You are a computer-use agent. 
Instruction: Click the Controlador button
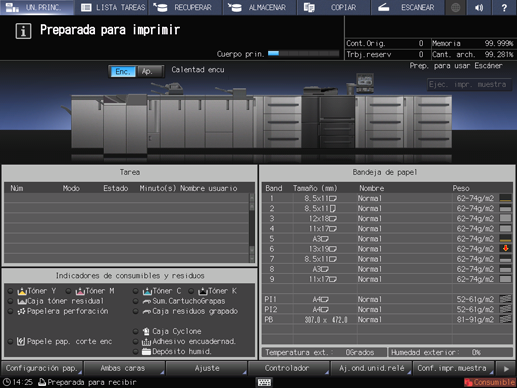(288, 368)
